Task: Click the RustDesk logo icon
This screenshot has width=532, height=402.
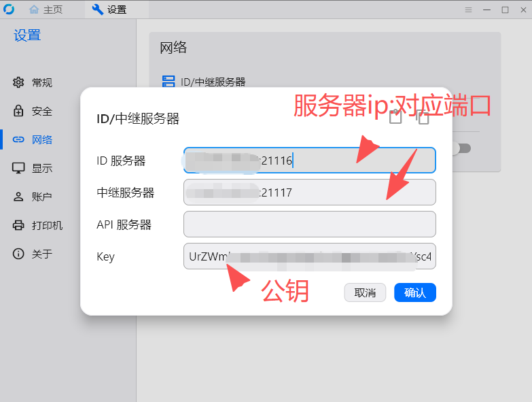Action: [9, 9]
